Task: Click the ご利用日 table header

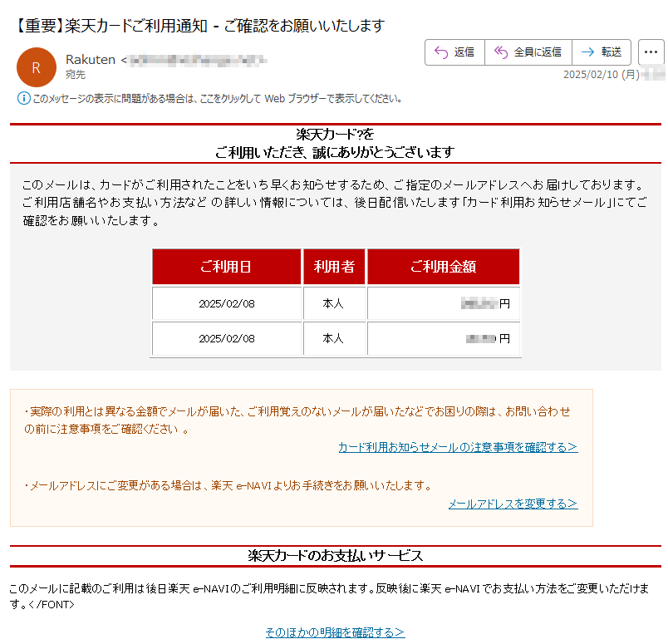Action: [x=227, y=267]
